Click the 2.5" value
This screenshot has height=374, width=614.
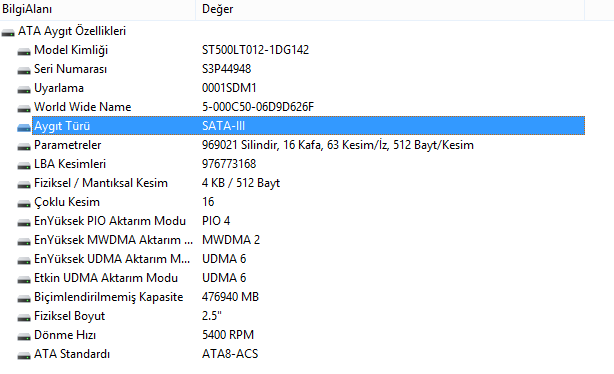pyautogui.click(x=212, y=316)
